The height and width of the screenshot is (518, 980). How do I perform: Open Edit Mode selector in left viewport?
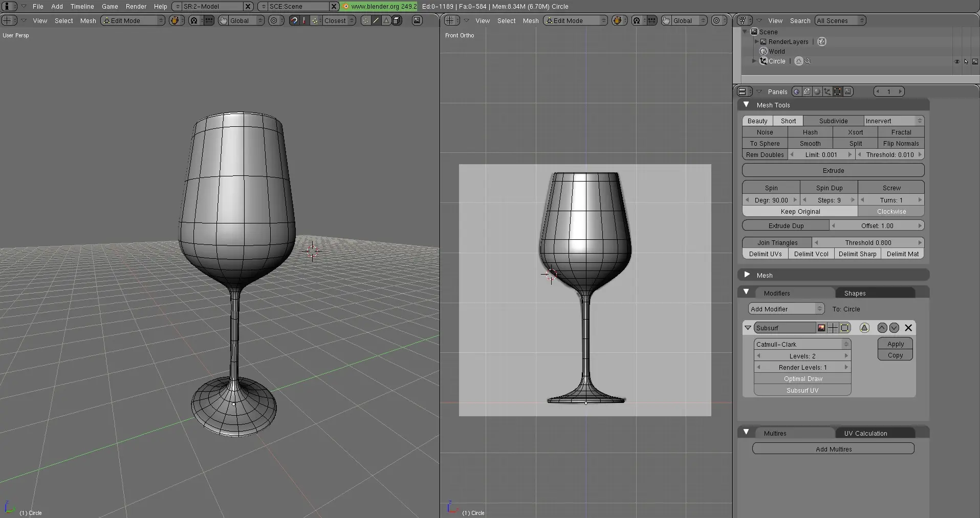pyautogui.click(x=133, y=20)
